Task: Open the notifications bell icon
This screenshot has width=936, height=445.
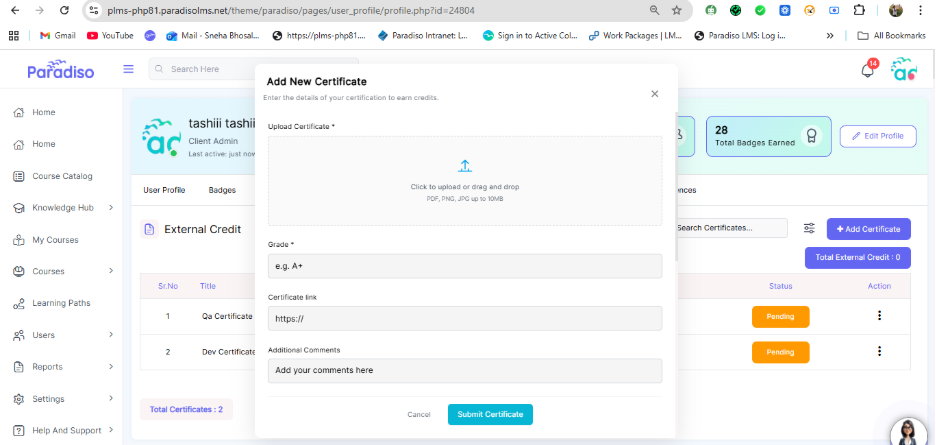Action: pyautogui.click(x=867, y=70)
